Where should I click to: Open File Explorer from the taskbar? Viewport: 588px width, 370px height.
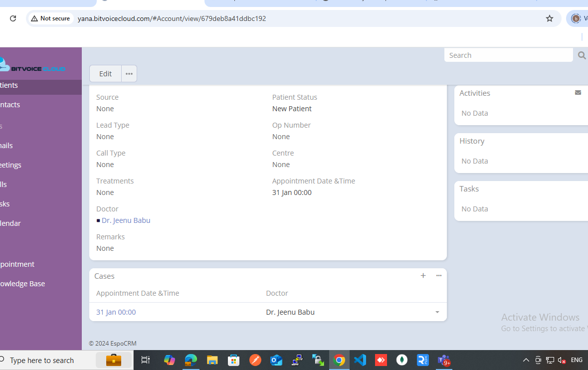[212, 360]
